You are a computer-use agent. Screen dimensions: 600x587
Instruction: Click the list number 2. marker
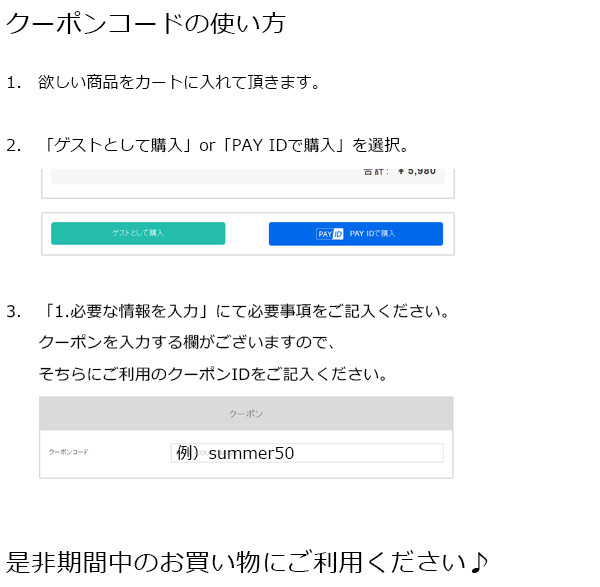[x=14, y=146]
